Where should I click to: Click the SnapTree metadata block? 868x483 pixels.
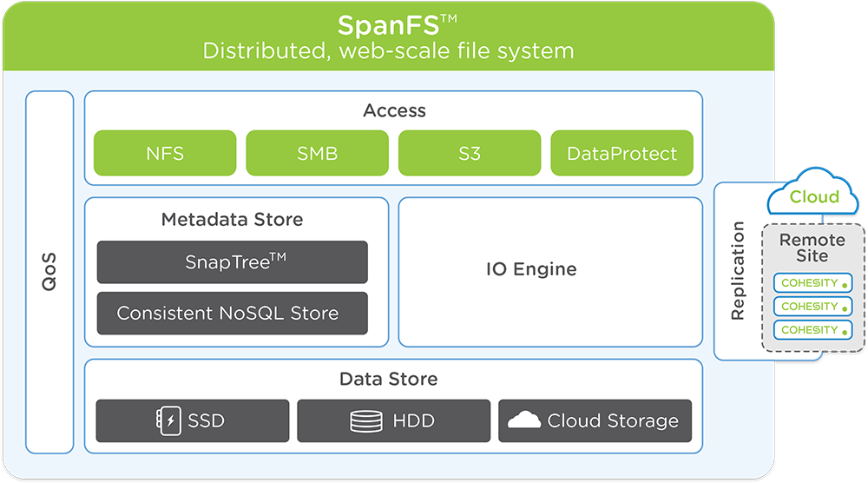click(x=232, y=262)
